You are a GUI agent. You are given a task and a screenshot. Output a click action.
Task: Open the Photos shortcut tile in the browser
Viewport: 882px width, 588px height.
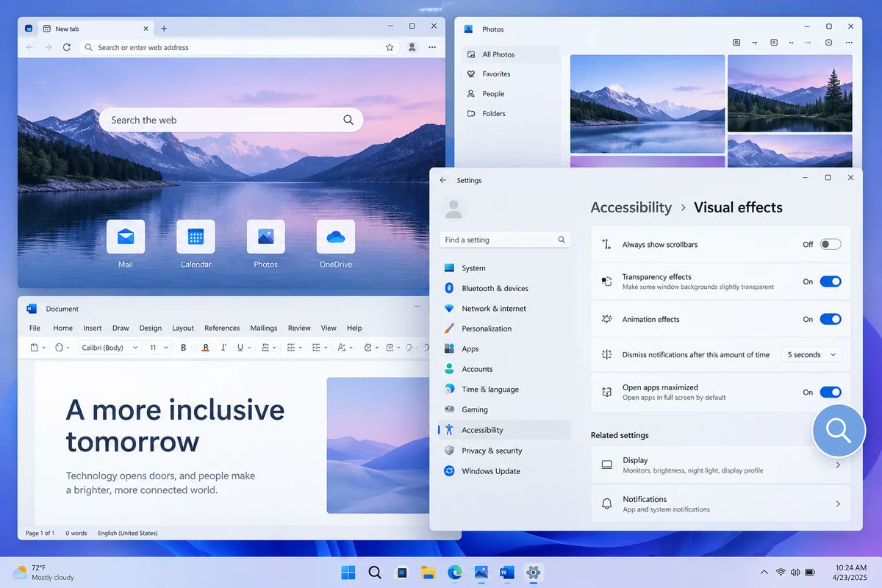[265, 237]
